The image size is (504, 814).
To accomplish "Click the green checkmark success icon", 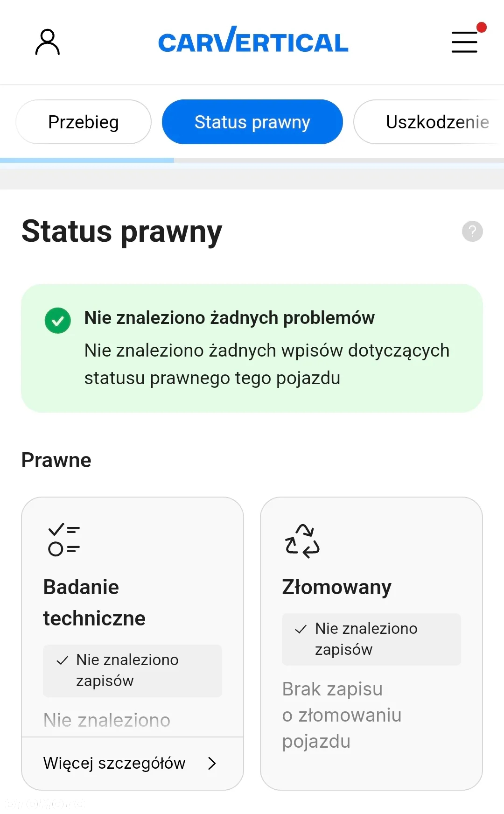I will [58, 321].
